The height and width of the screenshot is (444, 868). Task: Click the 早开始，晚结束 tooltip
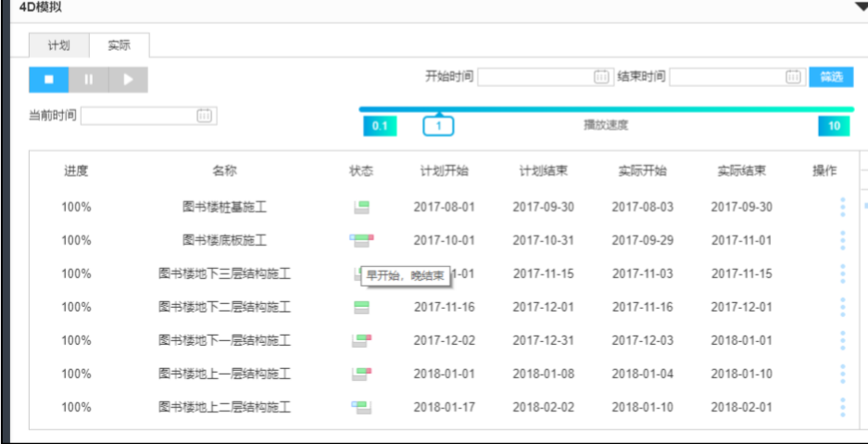click(x=405, y=276)
